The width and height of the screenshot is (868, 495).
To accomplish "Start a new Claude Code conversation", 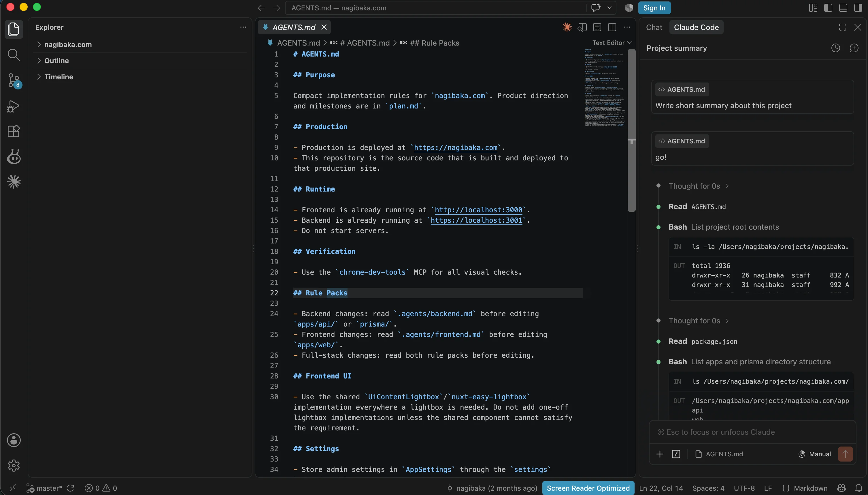I will click(854, 48).
